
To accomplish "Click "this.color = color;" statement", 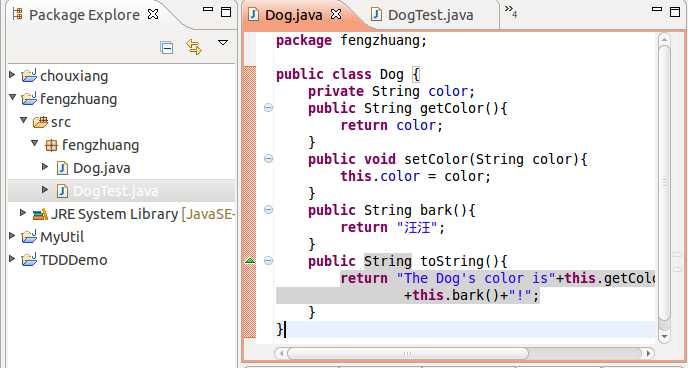I will [x=416, y=176].
